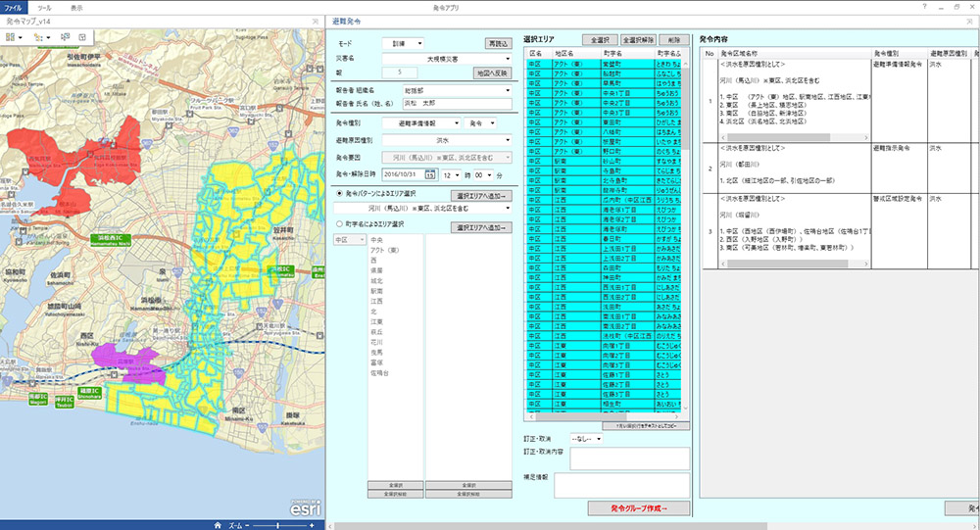Open the layer list icon dropdown
The image size is (980, 530).
(41, 36)
